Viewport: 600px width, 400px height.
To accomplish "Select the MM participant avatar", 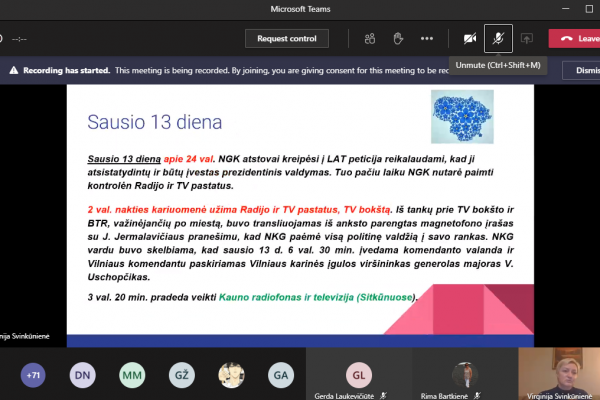I will pos(132,375).
